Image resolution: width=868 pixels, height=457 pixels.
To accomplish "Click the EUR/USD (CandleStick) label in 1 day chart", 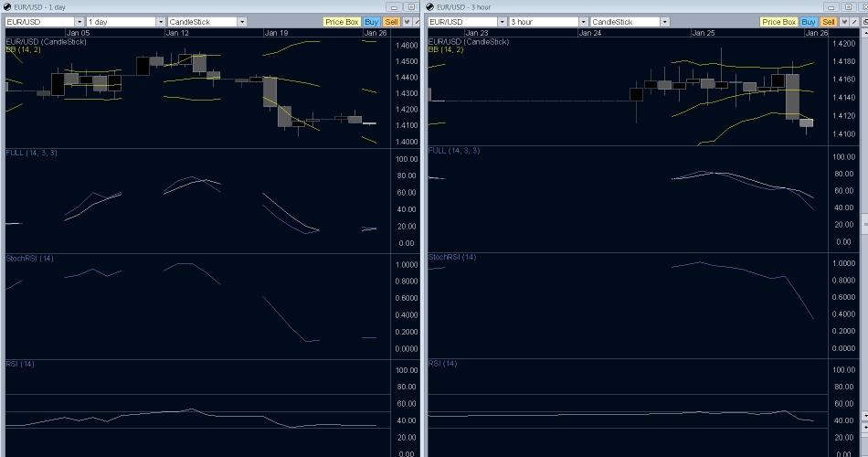I will coord(46,41).
